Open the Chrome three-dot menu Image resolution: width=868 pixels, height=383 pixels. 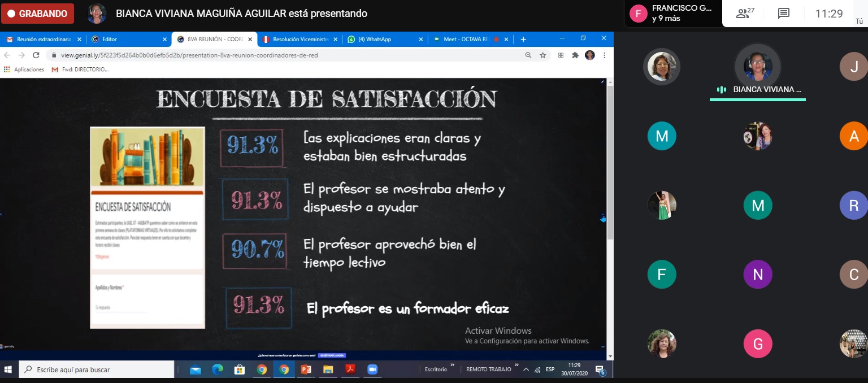pos(604,55)
